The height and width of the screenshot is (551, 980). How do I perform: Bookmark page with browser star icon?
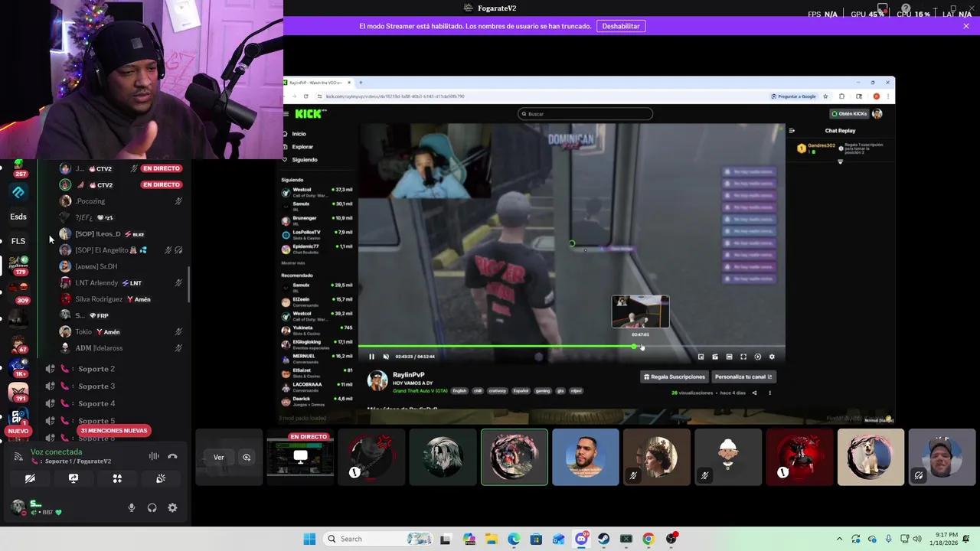(x=825, y=96)
